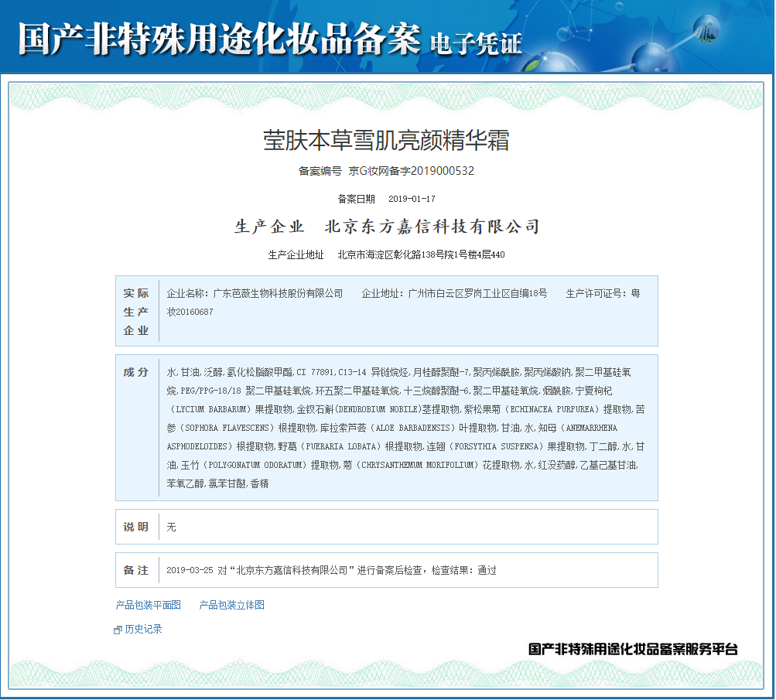776x700 pixels.
Task: Click the filing number 京G妆网备字2019000532
Action: tap(411, 171)
